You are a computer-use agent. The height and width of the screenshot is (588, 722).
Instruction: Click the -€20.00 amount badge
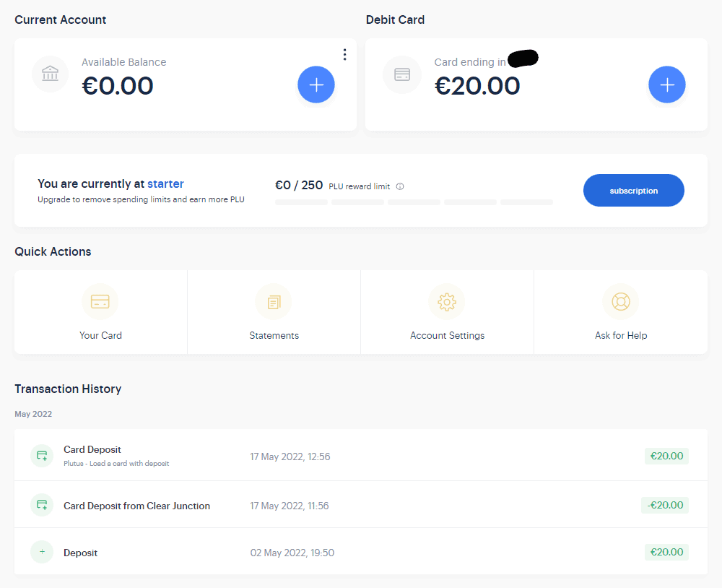665,505
